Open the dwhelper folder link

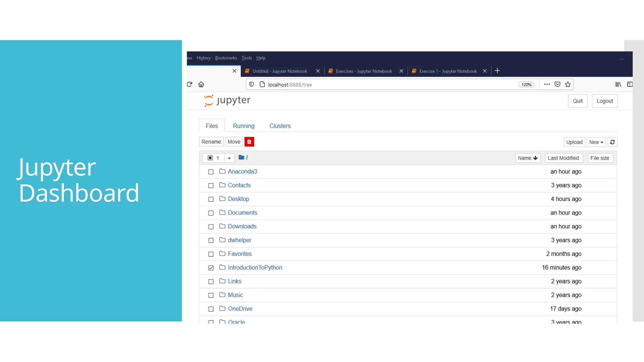(x=240, y=240)
